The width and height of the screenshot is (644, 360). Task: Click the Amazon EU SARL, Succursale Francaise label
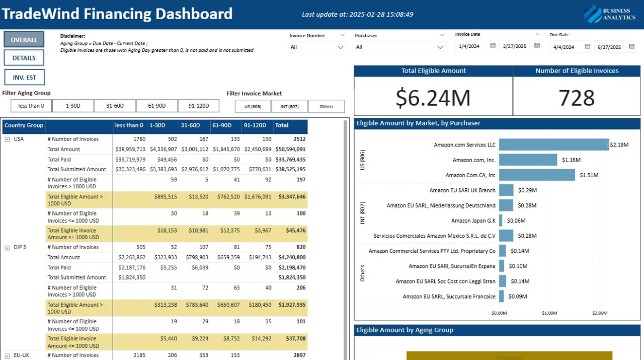(x=449, y=297)
